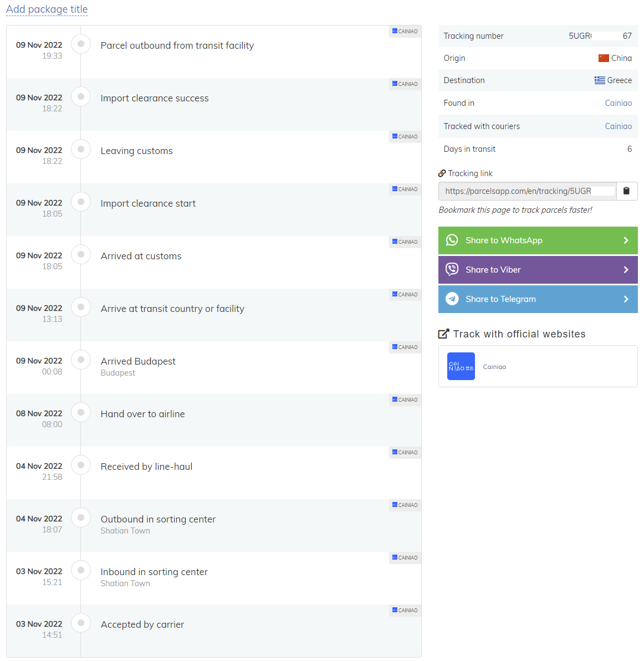
Task: Click the 14:51 timestamp on 03 Nov 2022
Action: coord(52,635)
